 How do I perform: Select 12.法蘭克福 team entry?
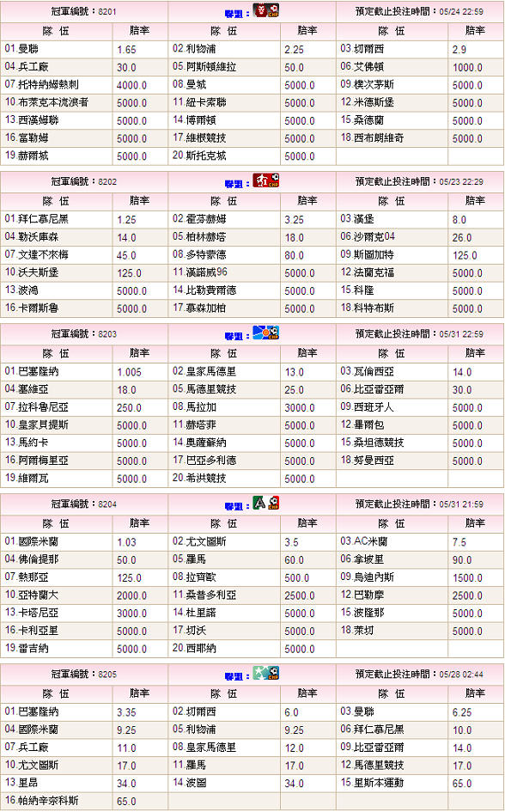pos(368,272)
